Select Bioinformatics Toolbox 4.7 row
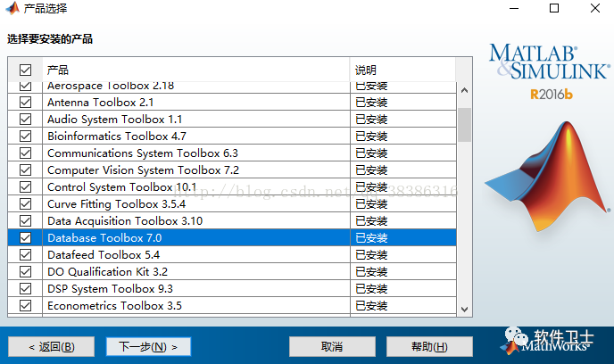This screenshot has width=614, height=364. click(232, 136)
